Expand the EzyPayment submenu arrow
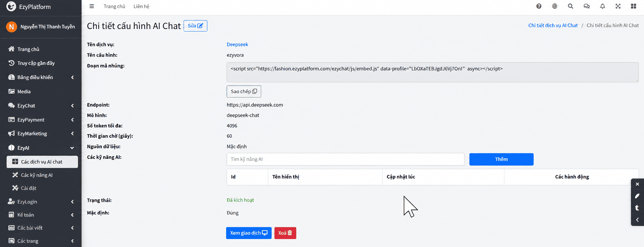The height and width of the screenshot is (247, 644). pos(72,120)
